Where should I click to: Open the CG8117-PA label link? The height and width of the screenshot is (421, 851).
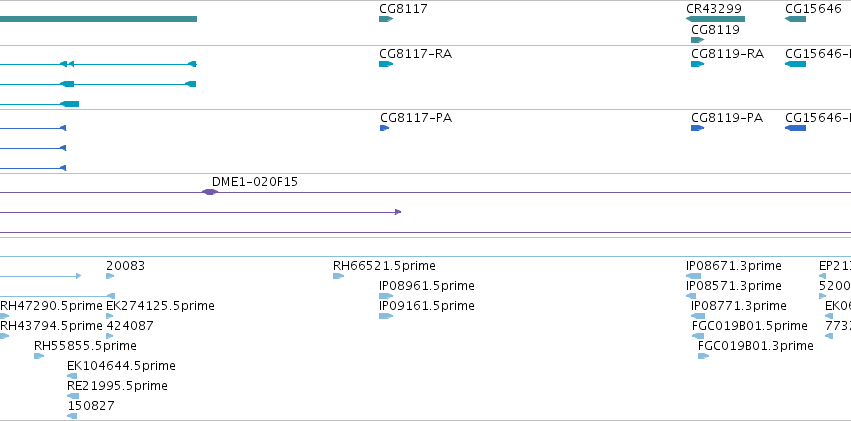[416, 118]
